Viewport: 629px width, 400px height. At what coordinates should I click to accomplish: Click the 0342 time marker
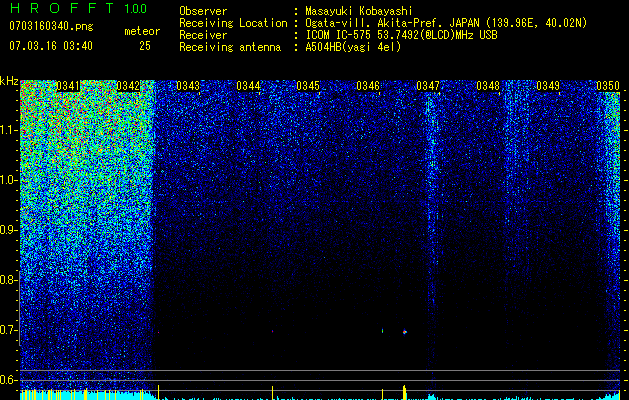point(128,86)
